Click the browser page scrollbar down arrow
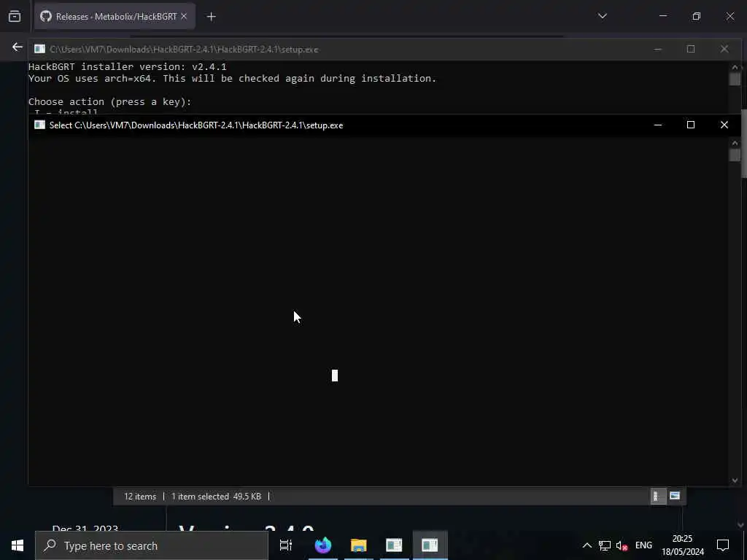The height and width of the screenshot is (560, 747). (x=740, y=525)
